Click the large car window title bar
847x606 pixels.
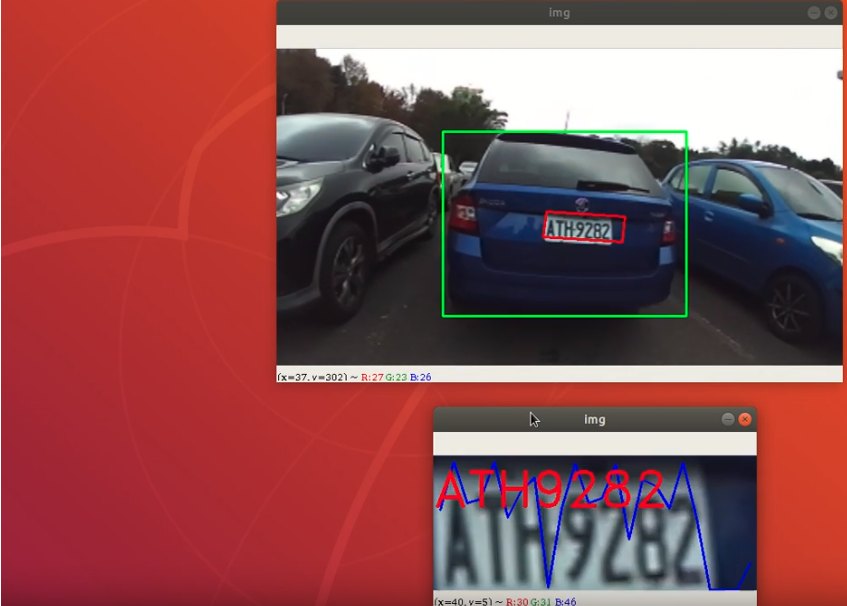(x=560, y=12)
